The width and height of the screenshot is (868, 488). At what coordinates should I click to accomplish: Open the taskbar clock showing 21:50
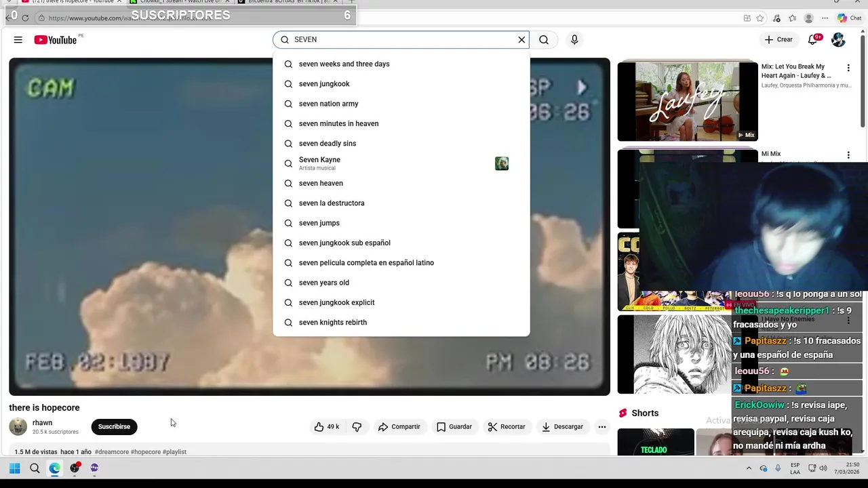point(847,468)
